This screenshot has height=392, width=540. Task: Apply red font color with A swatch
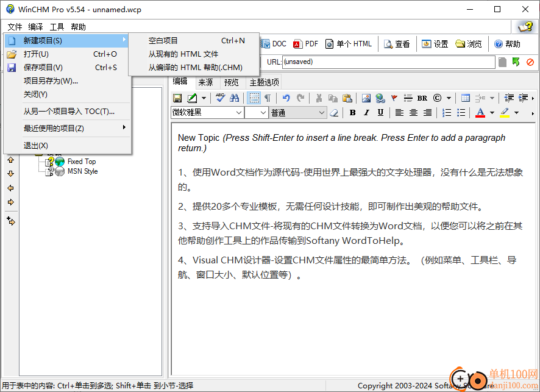coord(480,113)
